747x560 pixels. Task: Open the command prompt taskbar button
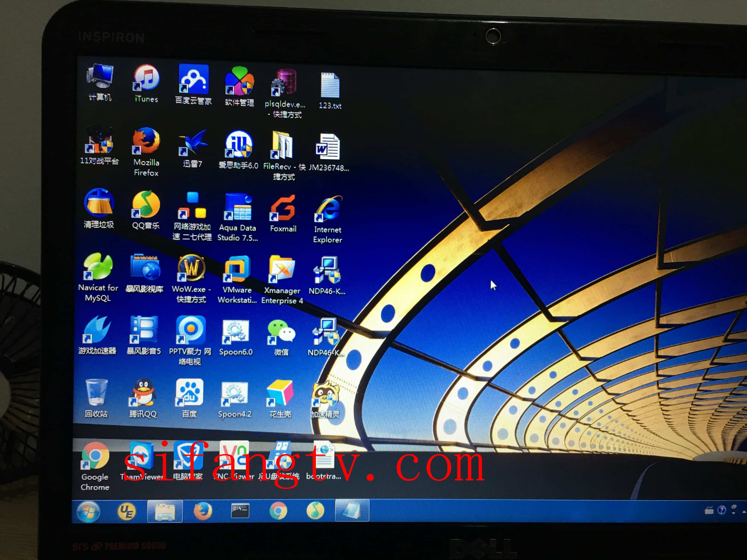240,511
